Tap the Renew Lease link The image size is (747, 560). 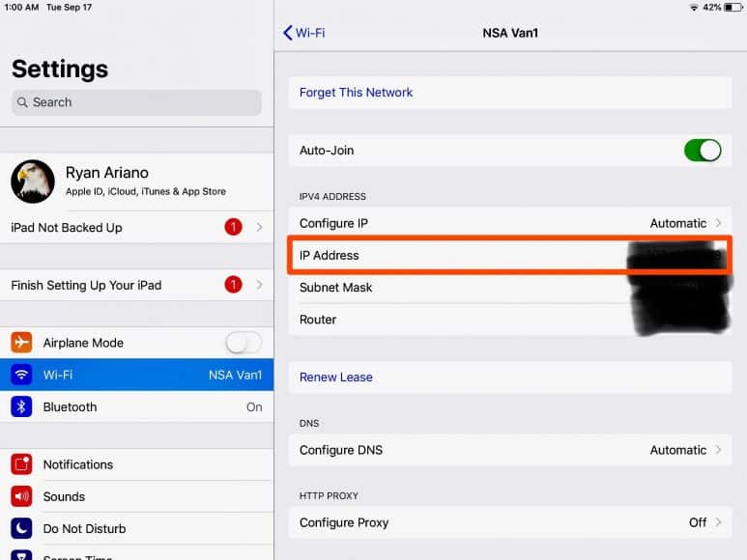336,378
